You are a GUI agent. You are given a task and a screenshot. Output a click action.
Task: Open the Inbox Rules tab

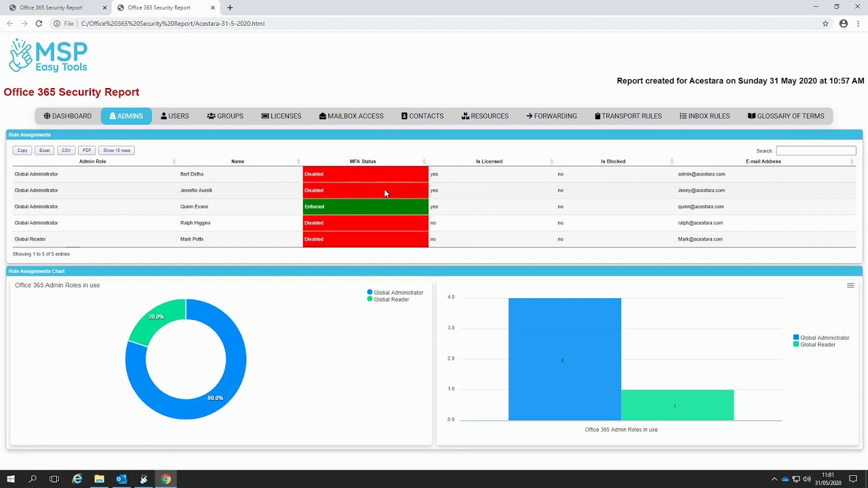pos(705,116)
